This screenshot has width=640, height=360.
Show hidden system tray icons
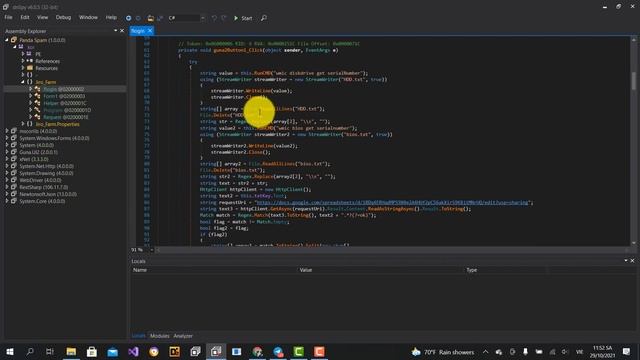(x=485, y=351)
